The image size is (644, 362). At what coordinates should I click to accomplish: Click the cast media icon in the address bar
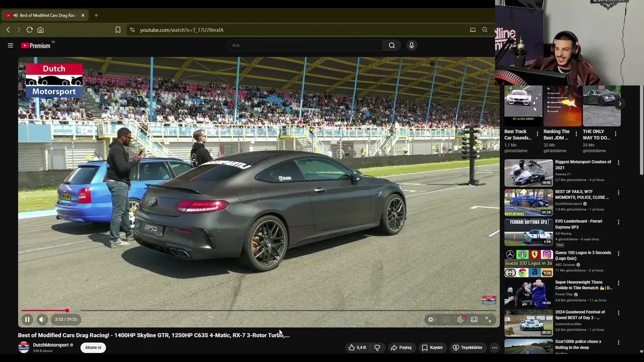tap(473, 30)
